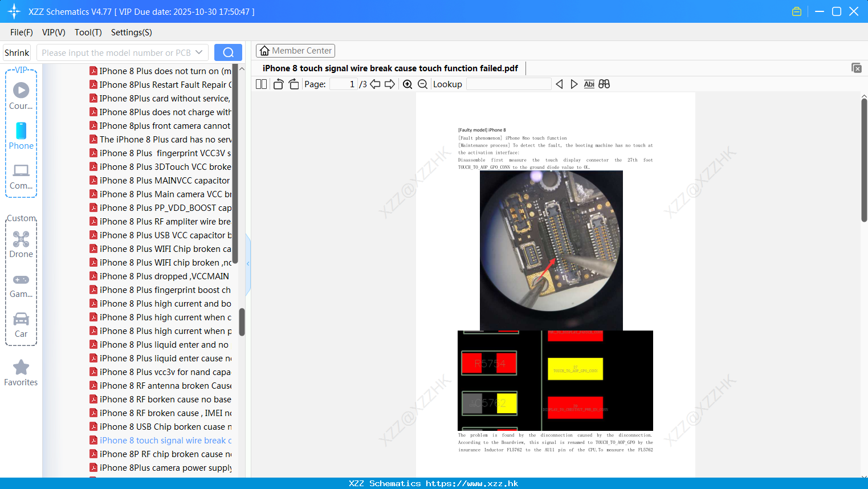Click restore panel icon at top right
The width and height of the screenshot is (868, 489).
[x=856, y=68]
